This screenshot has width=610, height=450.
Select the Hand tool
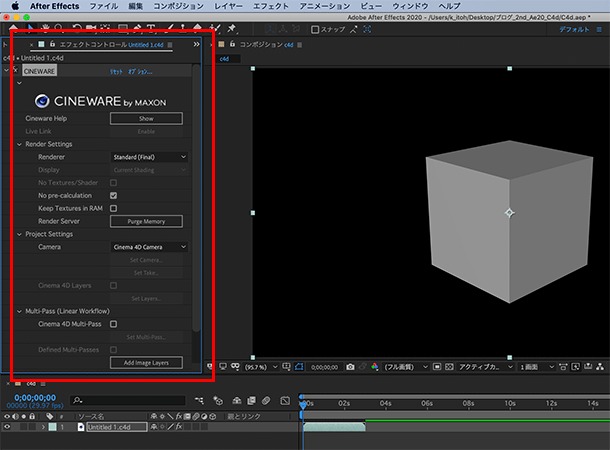[x=46, y=29]
